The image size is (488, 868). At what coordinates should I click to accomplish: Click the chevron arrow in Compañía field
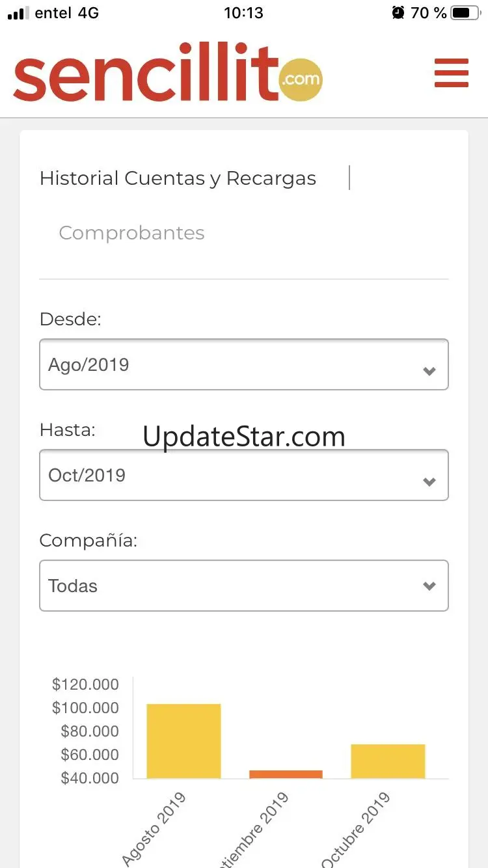pyautogui.click(x=429, y=586)
